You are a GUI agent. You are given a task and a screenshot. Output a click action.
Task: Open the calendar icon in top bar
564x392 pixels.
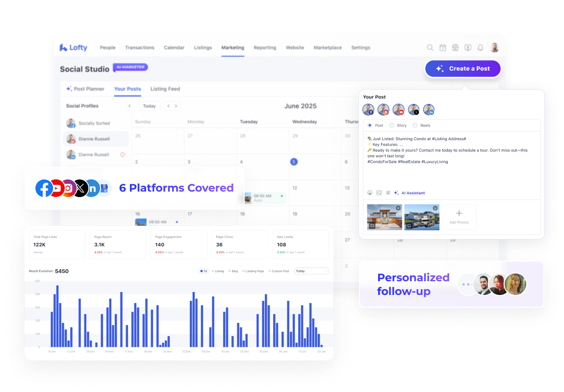tap(442, 48)
